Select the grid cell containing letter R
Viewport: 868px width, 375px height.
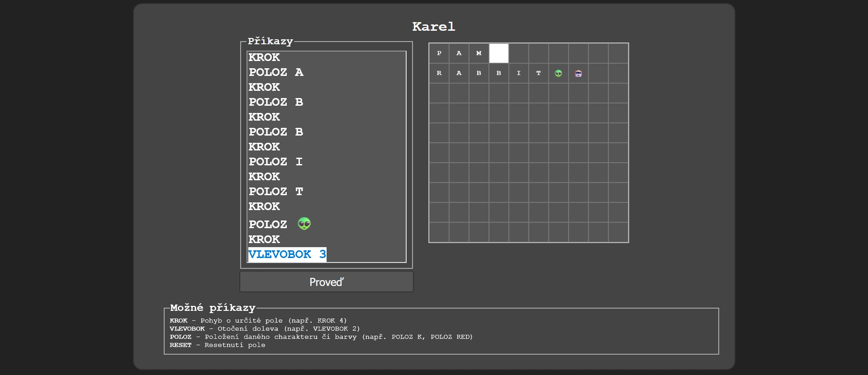click(439, 73)
